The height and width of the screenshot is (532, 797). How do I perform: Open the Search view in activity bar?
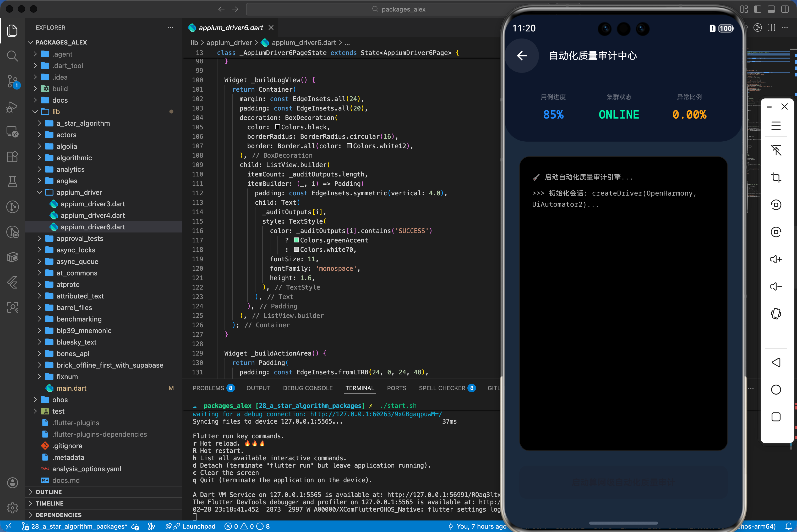click(x=13, y=56)
